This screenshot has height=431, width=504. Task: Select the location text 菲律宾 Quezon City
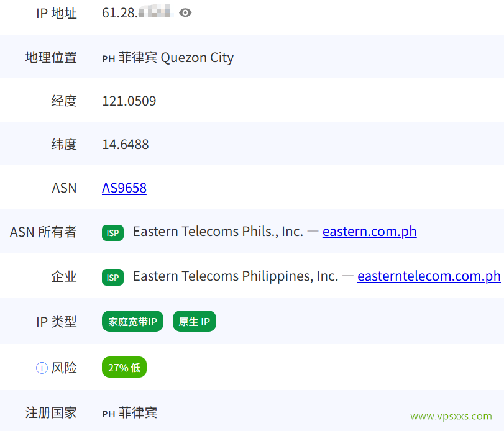coord(176,58)
